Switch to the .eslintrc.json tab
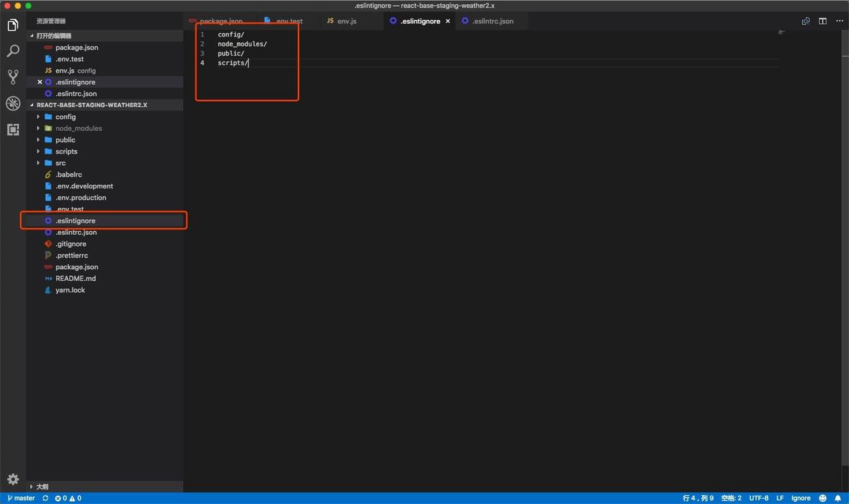The width and height of the screenshot is (849, 504). (x=492, y=21)
